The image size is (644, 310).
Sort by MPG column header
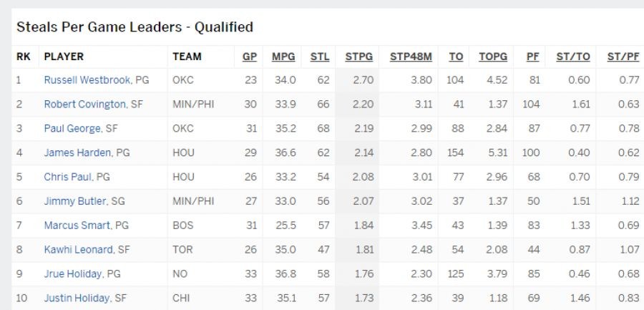point(283,57)
